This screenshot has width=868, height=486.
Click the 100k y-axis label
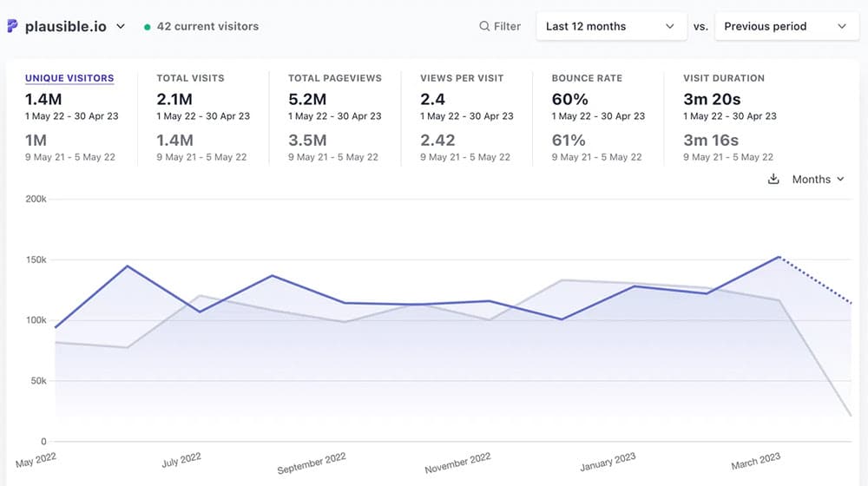36,320
